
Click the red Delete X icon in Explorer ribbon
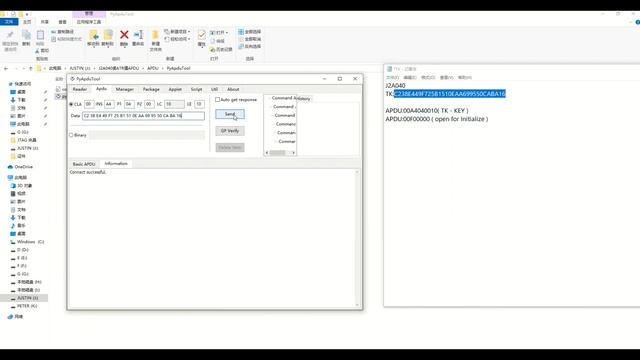tap(124, 35)
